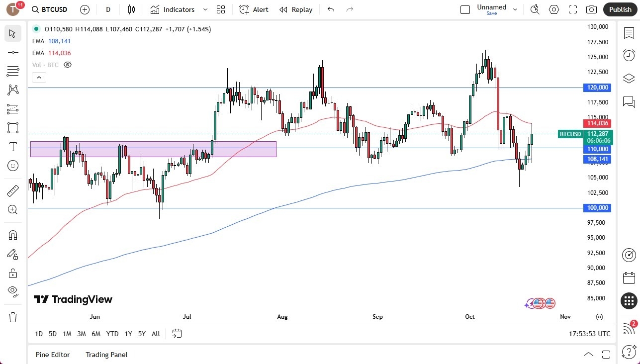Open the Unnamed layout dropdown

point(515,8)
